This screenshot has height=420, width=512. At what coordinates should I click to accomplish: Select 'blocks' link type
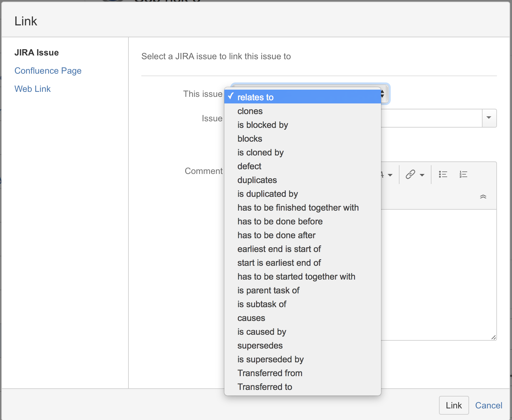point(303,139)
